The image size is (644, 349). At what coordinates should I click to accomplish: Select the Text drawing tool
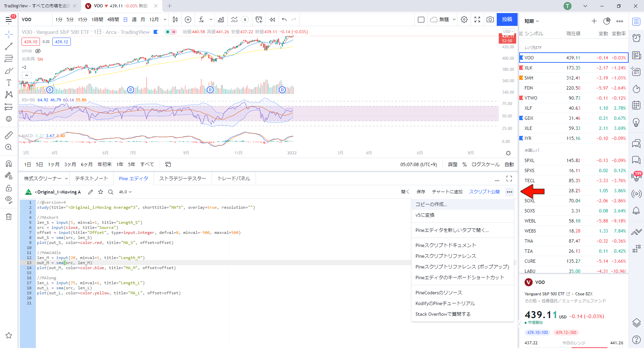point(9,83)
